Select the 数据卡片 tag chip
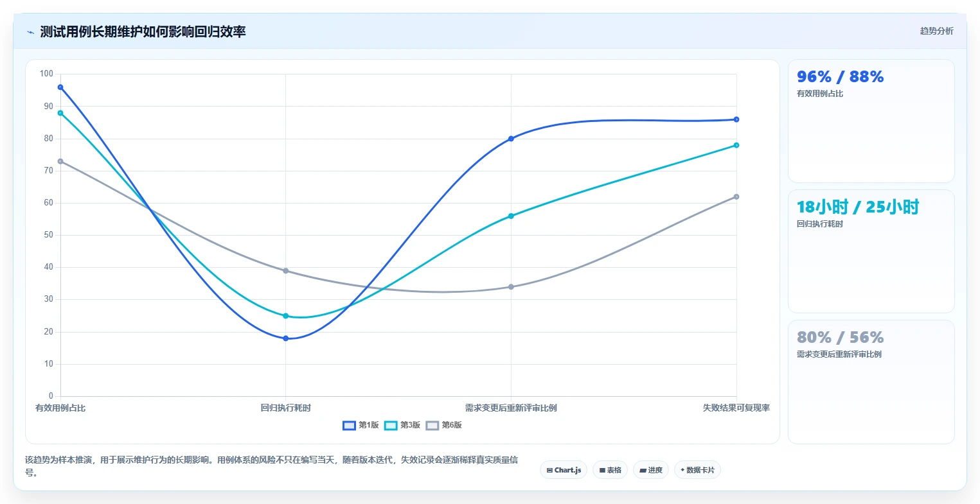 coord(697,470)
